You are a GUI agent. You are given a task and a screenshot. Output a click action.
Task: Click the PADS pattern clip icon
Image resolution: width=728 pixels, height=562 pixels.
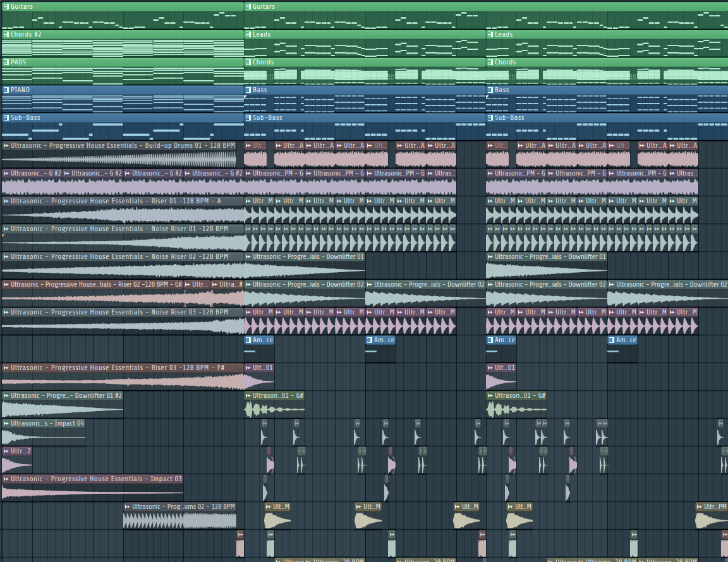tap(6, 62)
